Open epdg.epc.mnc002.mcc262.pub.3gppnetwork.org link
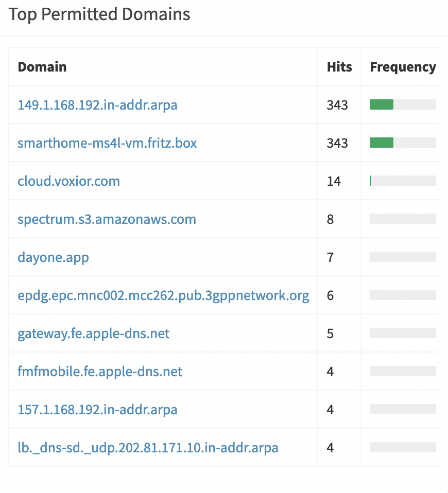 point(163,295)
